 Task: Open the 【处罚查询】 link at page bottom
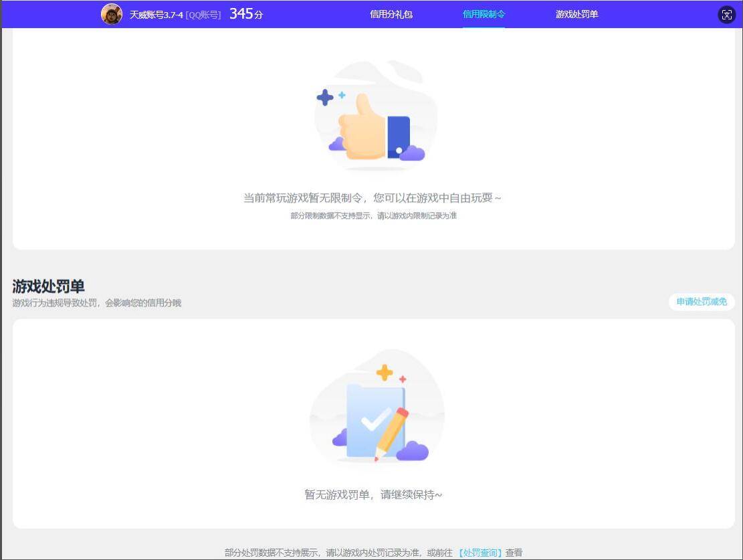(479, 552)
